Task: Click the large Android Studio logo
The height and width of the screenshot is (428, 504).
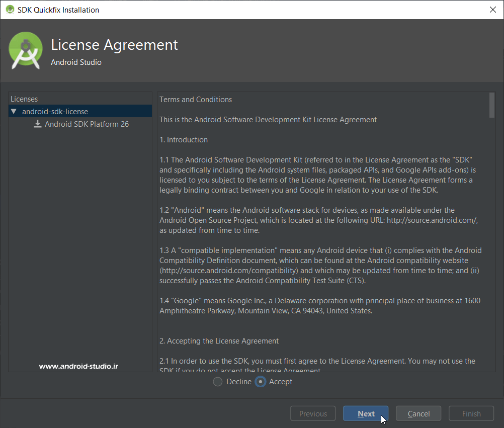Action: [x=25, y=50]
